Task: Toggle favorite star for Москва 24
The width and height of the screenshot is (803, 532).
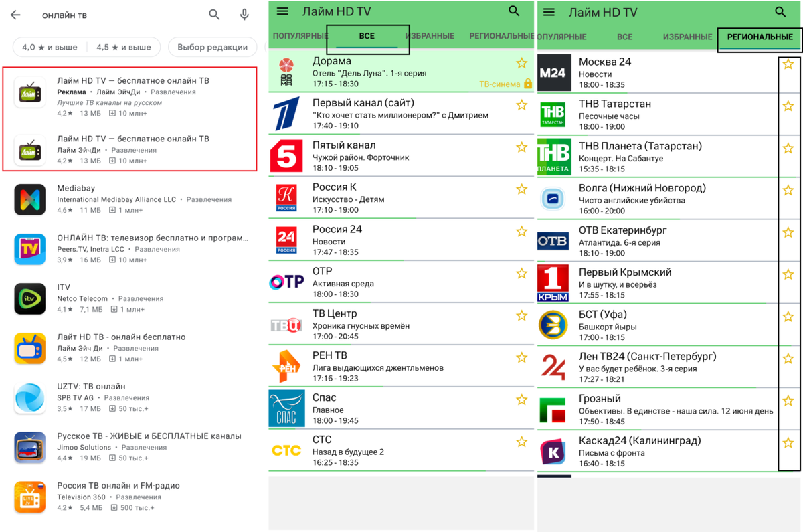Action: tap(788, 64)
